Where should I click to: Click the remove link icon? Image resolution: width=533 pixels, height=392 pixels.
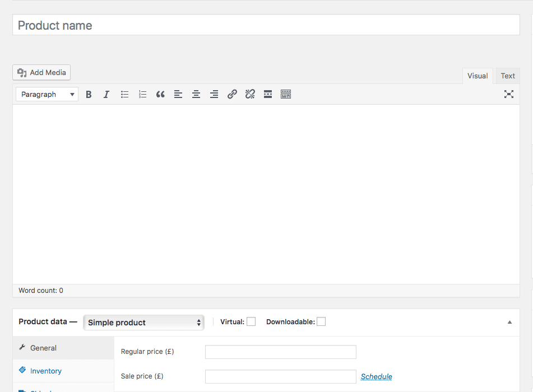[x=250, y=95]
